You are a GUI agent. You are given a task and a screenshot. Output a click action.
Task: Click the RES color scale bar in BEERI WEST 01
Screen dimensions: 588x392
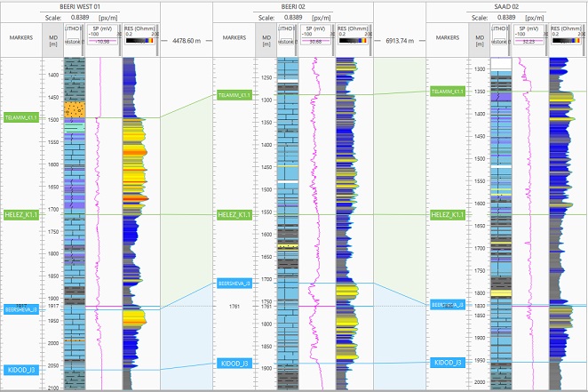140,39
